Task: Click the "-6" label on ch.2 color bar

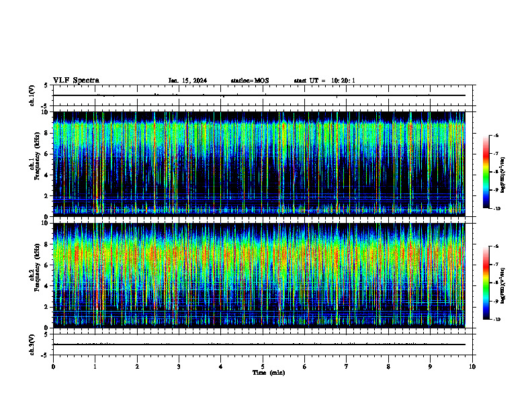Action: click(496, 246)
